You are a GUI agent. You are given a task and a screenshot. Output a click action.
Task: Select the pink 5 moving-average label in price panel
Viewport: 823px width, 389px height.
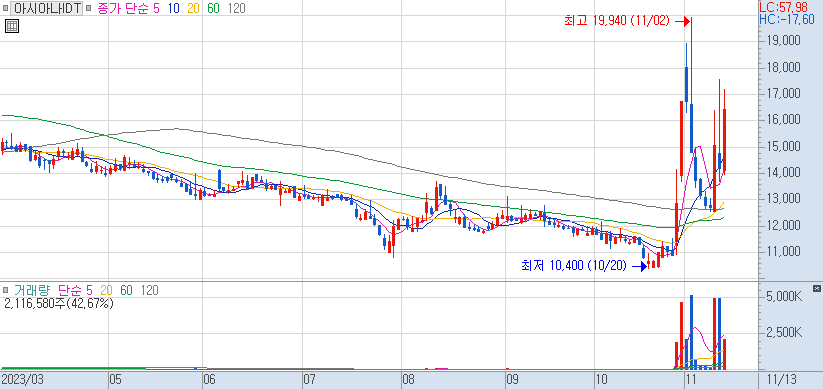[156, 8]
